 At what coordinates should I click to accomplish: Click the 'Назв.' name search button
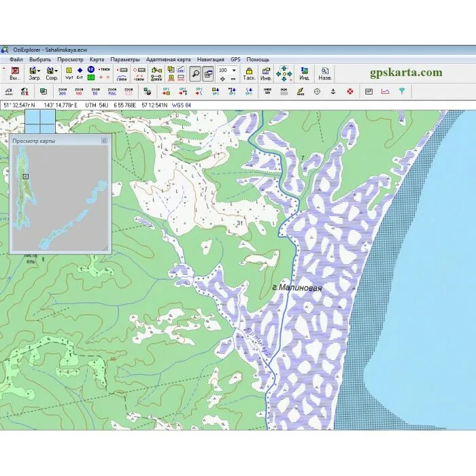pyautogui.click(x=325, y=73)
